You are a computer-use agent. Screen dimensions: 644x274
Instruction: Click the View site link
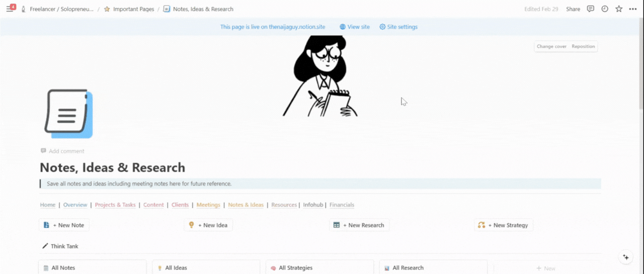tap(355, 27)
